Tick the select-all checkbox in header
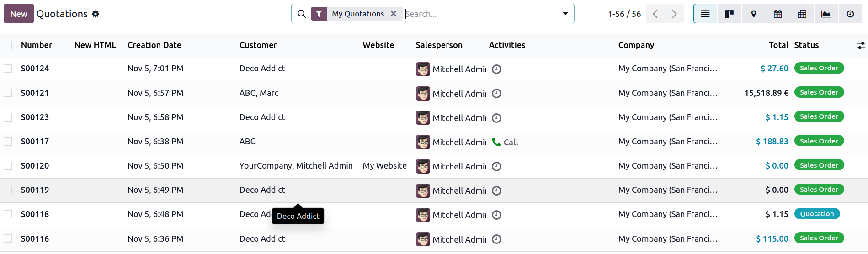This screenshot has width=868, height=254. pos(8,45)
